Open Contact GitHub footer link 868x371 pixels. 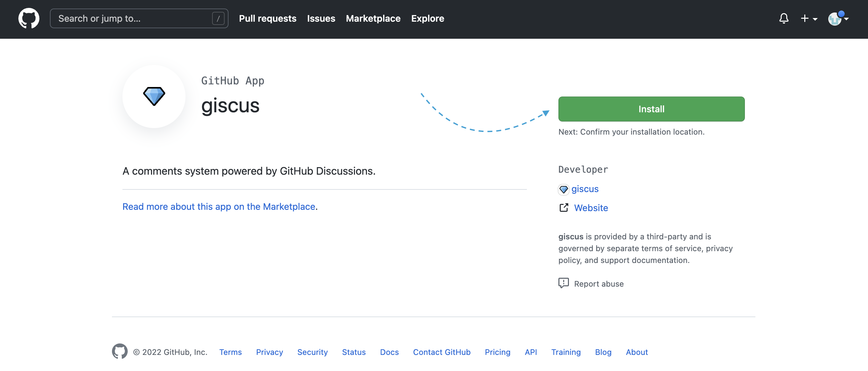[442, 352]
